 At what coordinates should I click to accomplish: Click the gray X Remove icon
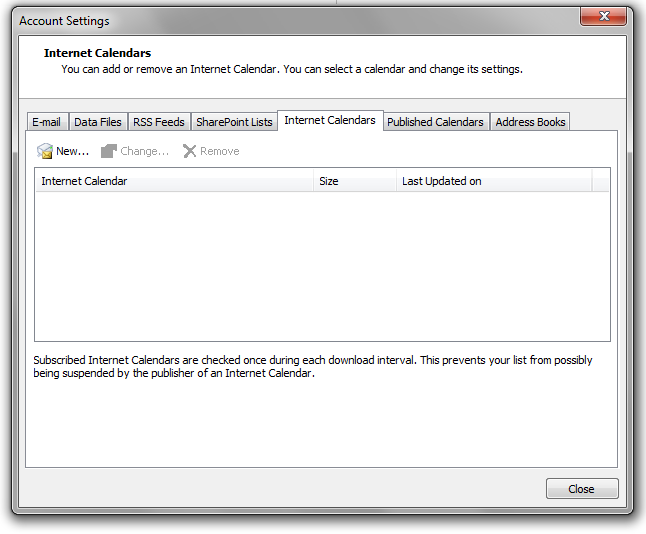pos(189,151)
